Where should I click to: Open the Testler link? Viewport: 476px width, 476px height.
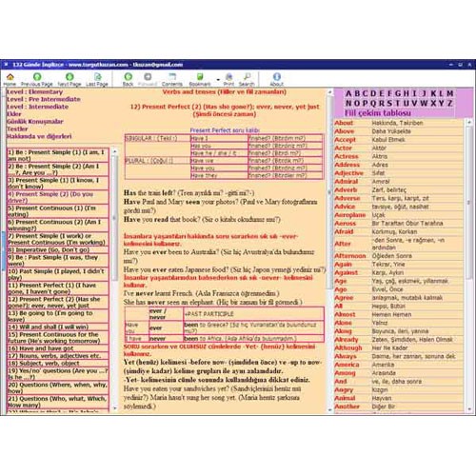[x=17, y=129]
